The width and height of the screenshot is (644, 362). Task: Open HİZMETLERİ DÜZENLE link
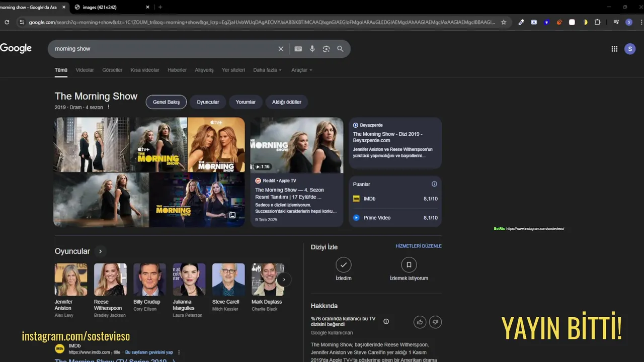[x=419, y=246]
